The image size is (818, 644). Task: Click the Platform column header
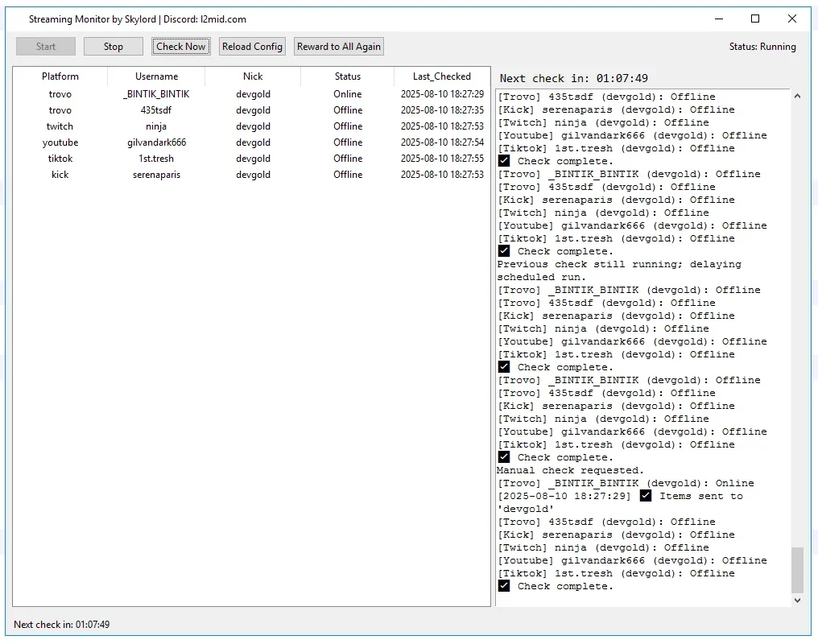tap(60, 76)
